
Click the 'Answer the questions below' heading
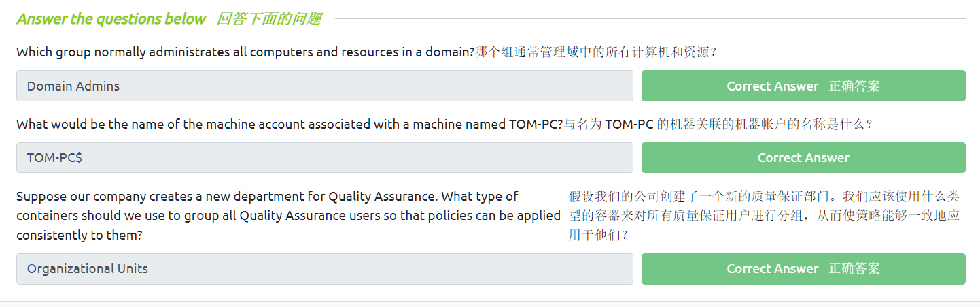(x=111, y=19)
